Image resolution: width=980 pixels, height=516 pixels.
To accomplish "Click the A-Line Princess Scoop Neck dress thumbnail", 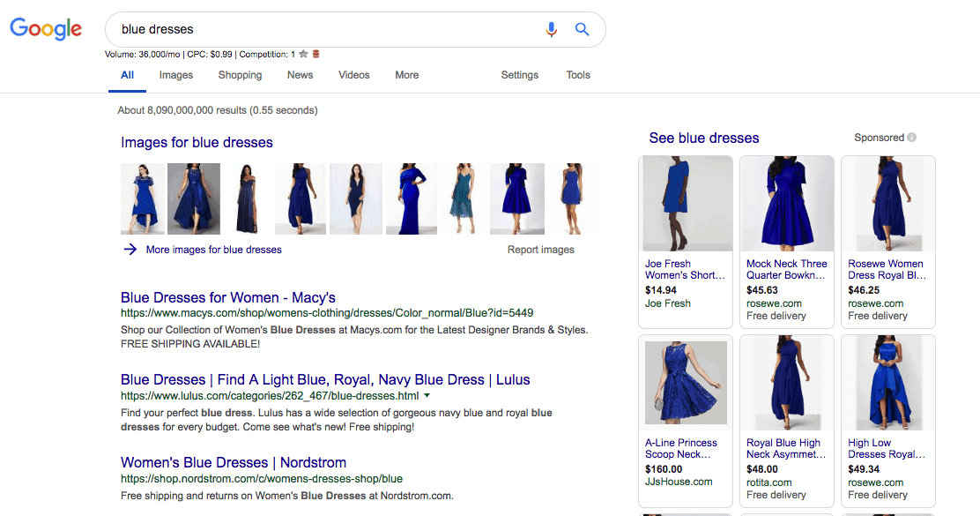I will (x=686, y=383).
